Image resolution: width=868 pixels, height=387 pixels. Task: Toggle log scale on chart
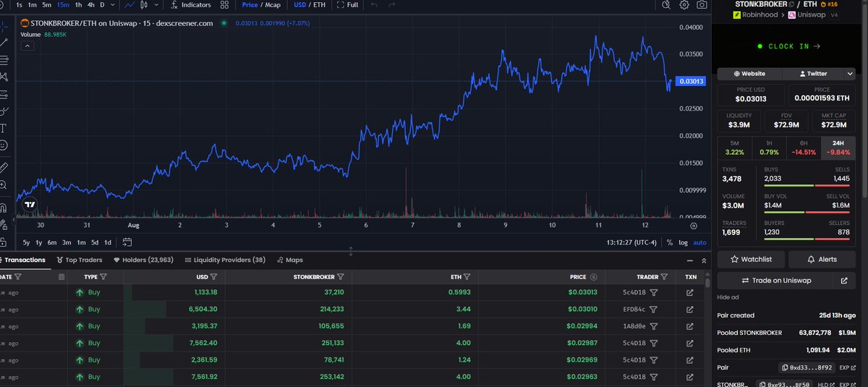683,242
